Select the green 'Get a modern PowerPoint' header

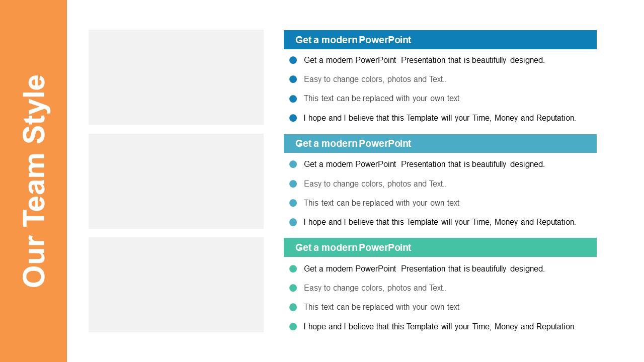[440, 247]
